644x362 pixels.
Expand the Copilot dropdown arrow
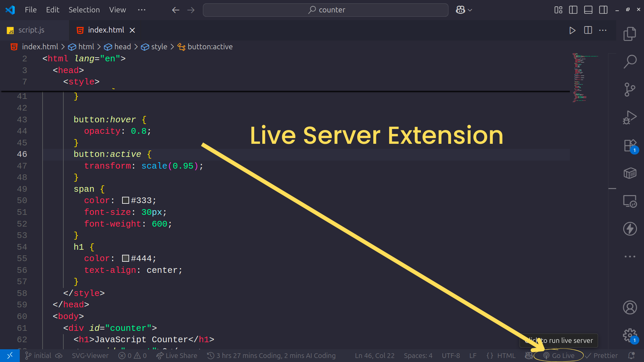(x=470, y=10)
